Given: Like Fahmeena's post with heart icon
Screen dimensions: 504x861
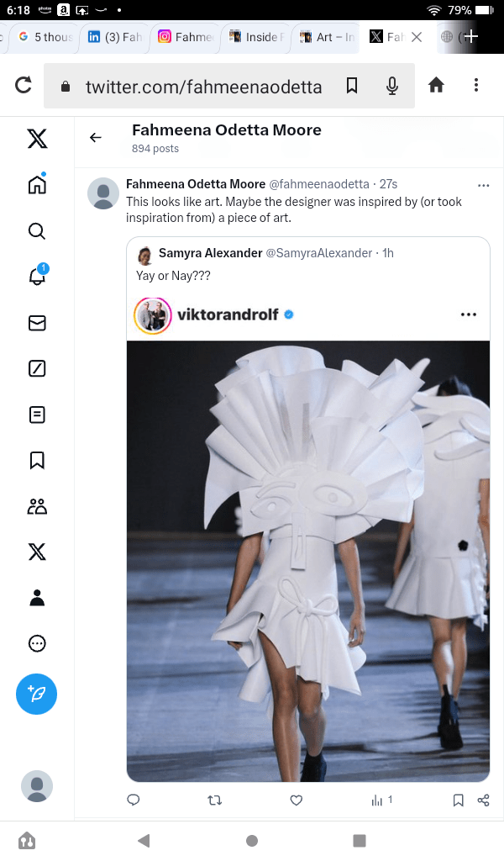Looking at the screenshot, I should click(296, 800).
